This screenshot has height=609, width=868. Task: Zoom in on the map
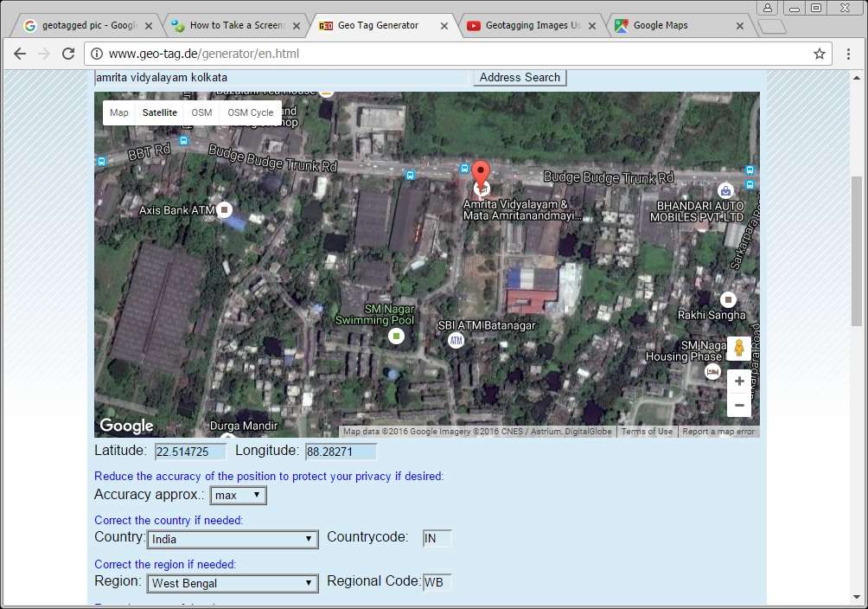coord(739,381)
